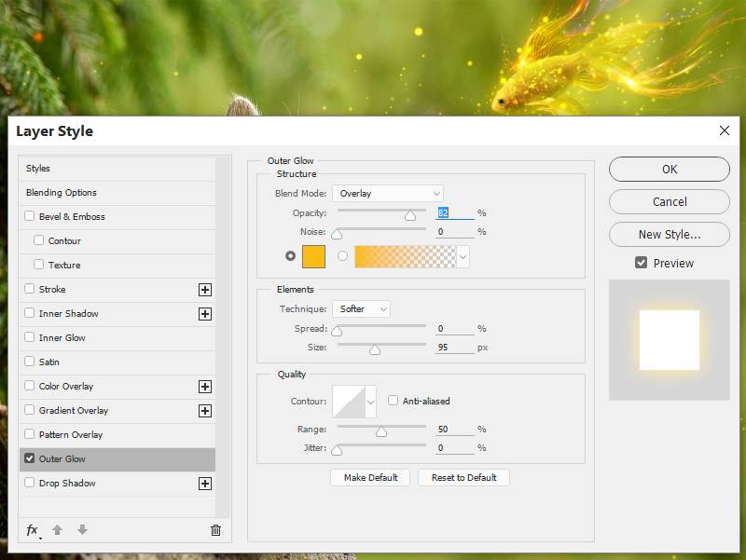Click the move effect up arrow

coord(57,530)
